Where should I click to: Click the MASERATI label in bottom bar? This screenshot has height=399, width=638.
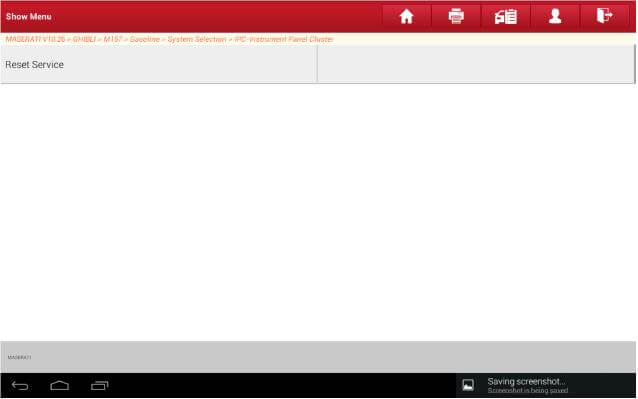point(20,358)
